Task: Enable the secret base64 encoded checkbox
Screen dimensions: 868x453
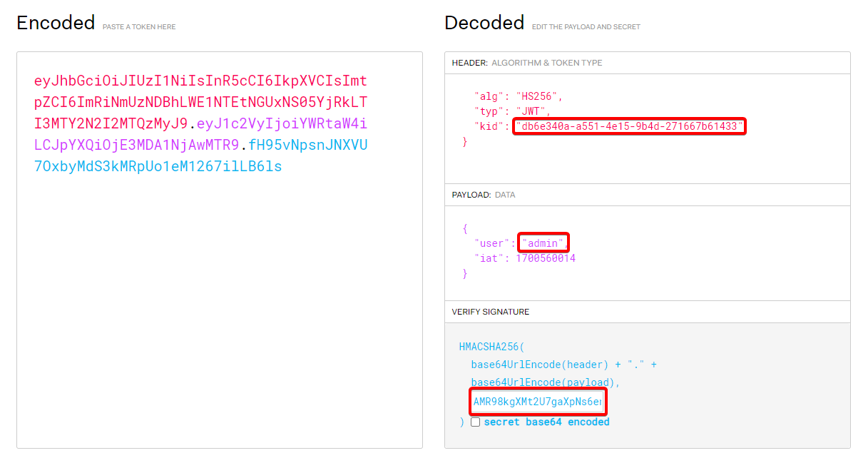Action: [476, 422]
